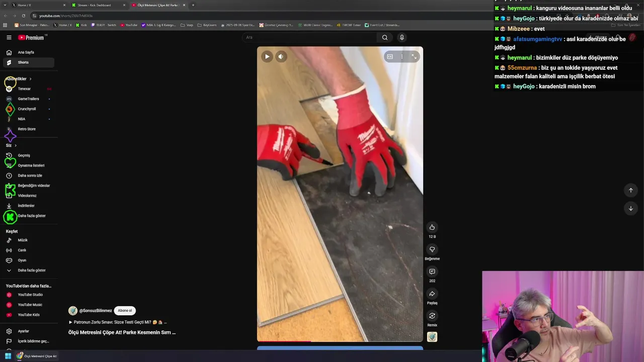
Task: Select Shorts in the sidebar
Action: (28, 62)
